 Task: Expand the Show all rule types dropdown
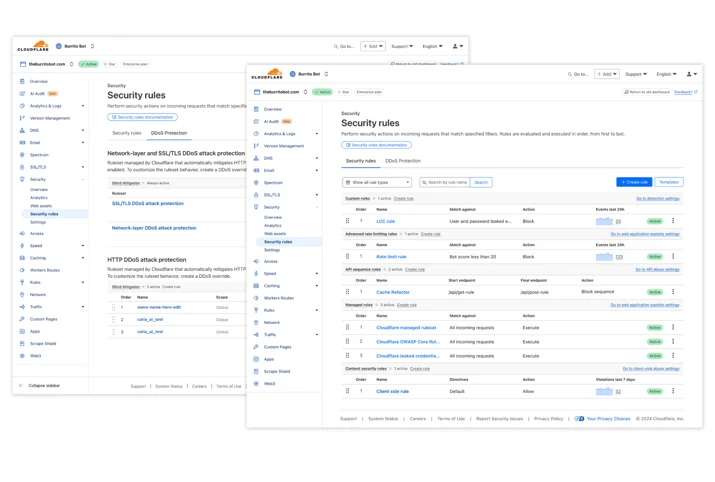coord(377,182)
